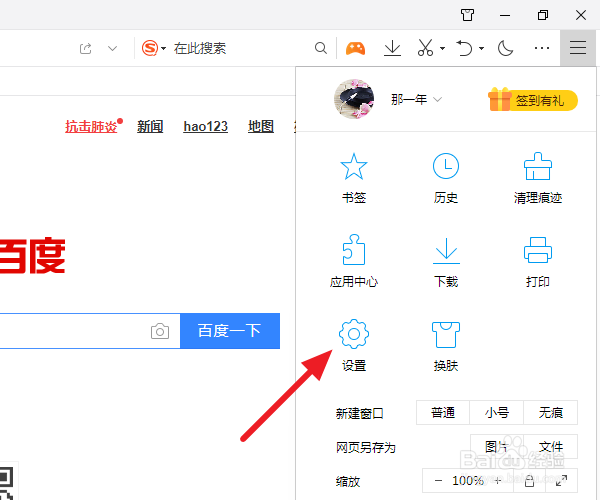The image size is (600, 500).
Task: Open the downloads arrow icon in toolbar
Action: coord(392,49)
